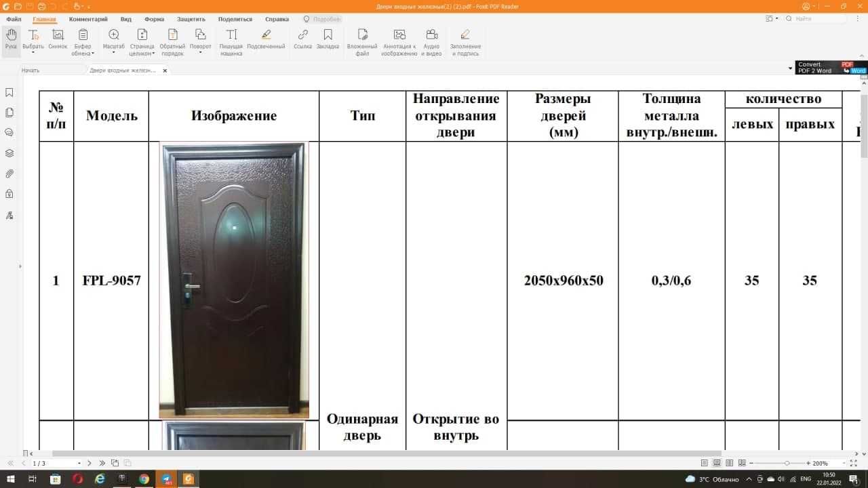Open the user account icon in title bar
868x488 pixels.
tap(806, 6)
